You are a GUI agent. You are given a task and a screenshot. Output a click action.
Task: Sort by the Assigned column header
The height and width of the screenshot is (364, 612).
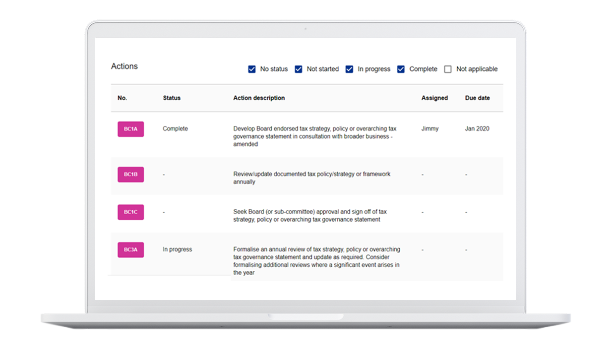(434, 98)
